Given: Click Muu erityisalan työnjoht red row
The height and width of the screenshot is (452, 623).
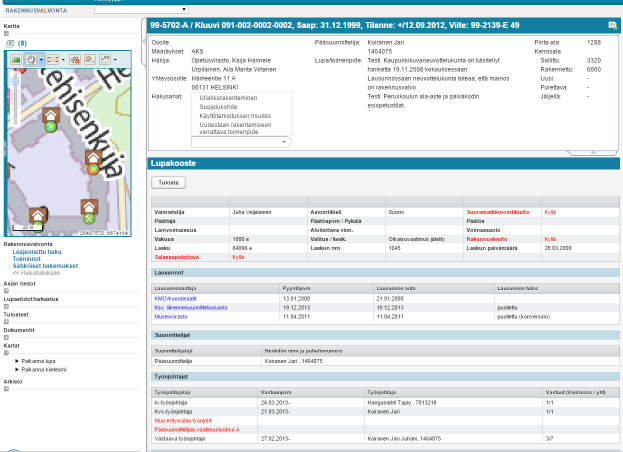Looking at the screenshot, I should (183, 421).
